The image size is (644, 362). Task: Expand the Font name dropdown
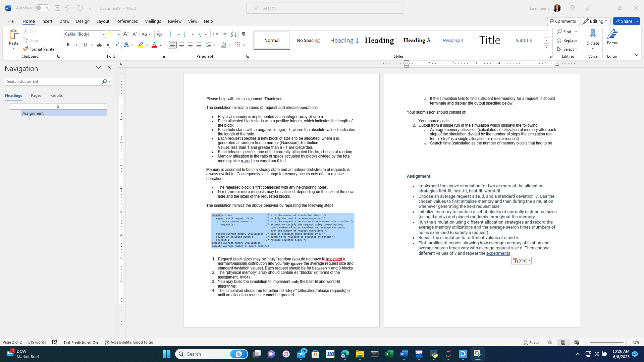(x=103, y=34)
